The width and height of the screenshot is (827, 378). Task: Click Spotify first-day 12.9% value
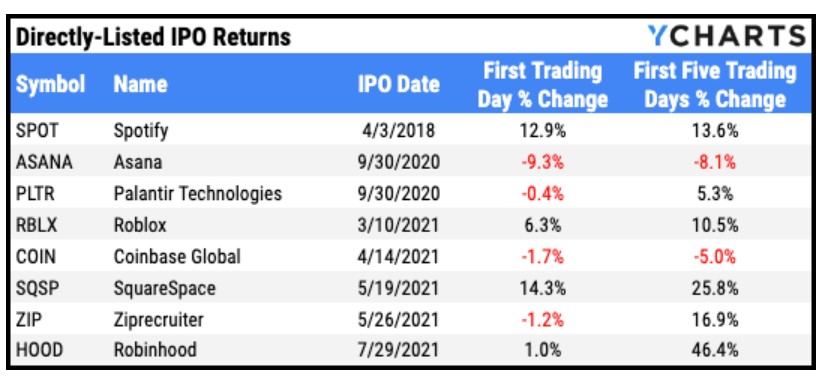543,130
